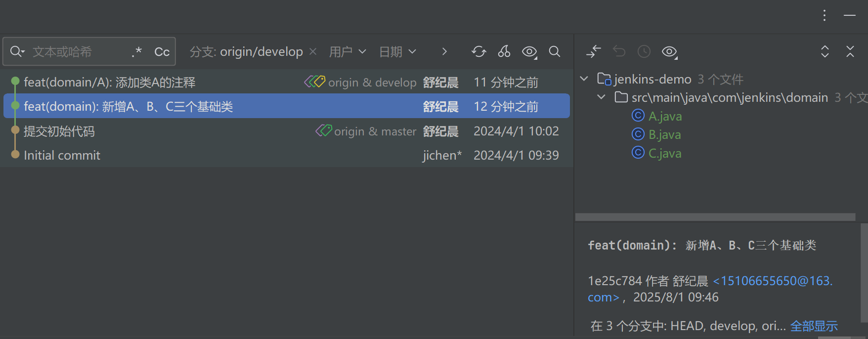
Task: Click the commit hash 1e25c784
Action: (614, 281)
